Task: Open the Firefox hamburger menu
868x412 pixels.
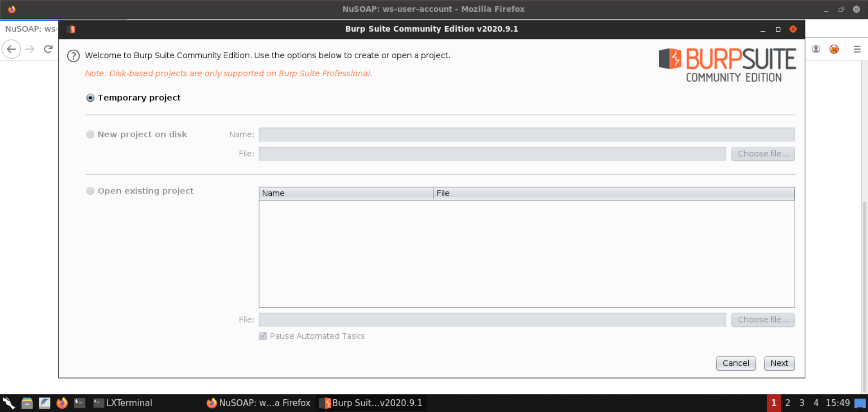Action: (x=857, y=49)
